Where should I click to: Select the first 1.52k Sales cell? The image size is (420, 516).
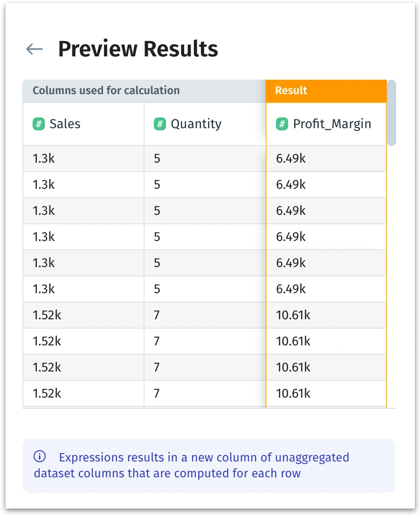47,315
